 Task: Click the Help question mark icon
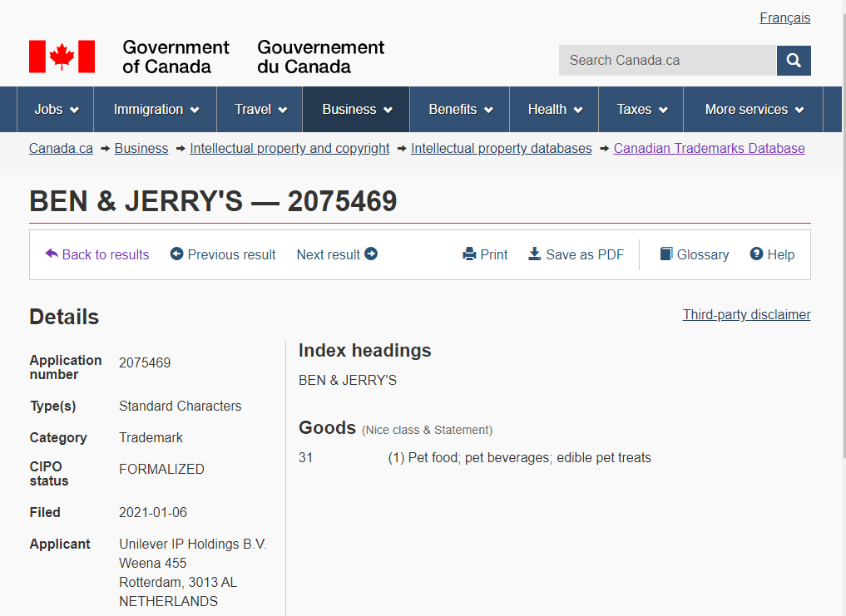coord(756,254)
